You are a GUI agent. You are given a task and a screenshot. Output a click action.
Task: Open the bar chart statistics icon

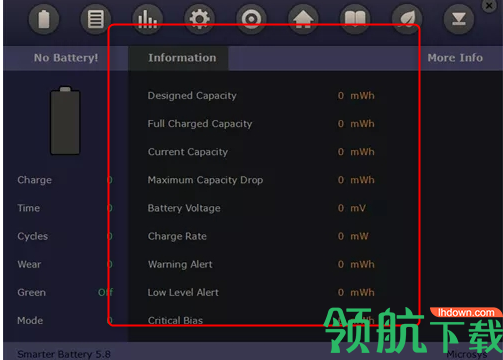[x=148, y=19]
